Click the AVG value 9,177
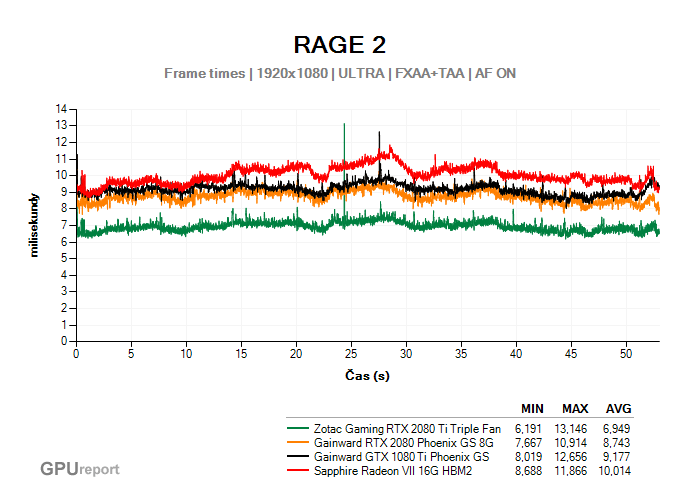Viewport: 680px width, 500px height. (x=616, y=457)
